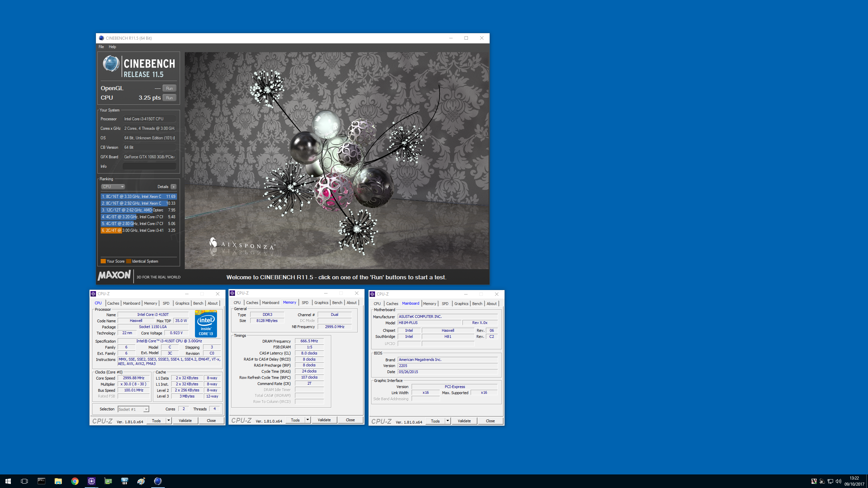Select ranking row 8C/16T @ 3.33 GHz Xeon
The image size is (868, 488).
point(138,197)
